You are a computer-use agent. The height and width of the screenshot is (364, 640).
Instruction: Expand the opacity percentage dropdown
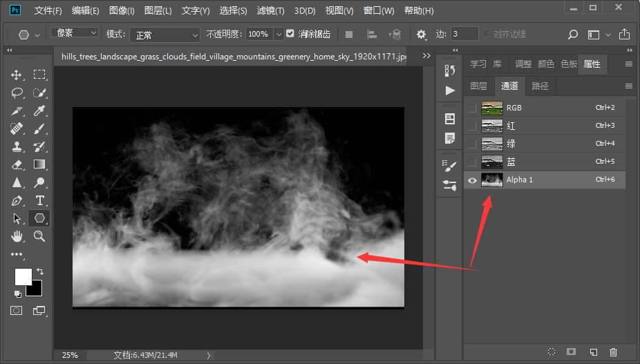click(279, 35)
